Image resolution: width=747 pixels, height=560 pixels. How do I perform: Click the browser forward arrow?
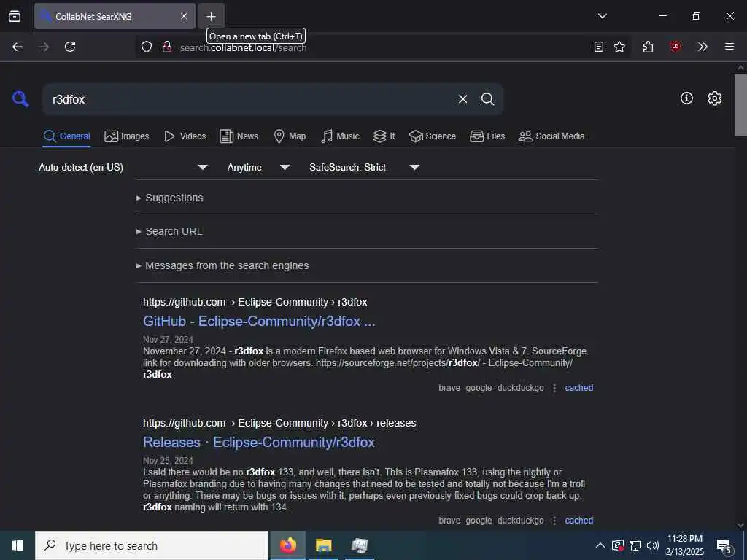click(x=43, y=47)
